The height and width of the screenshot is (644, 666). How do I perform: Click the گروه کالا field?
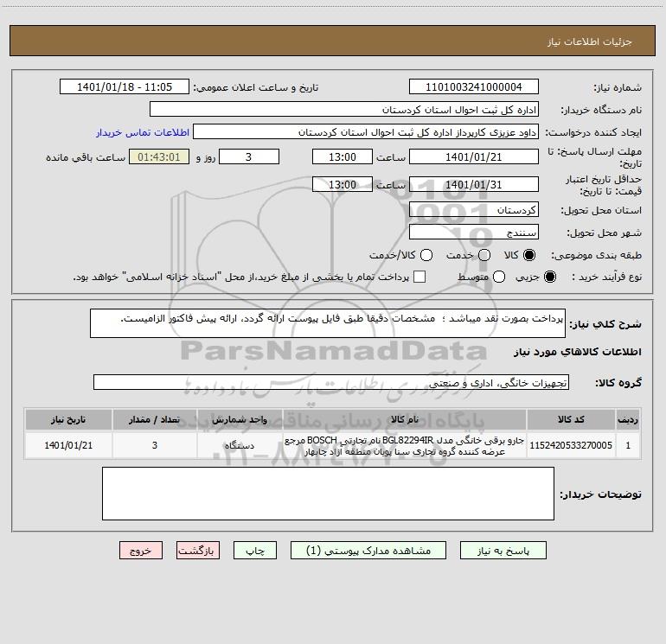331,382
